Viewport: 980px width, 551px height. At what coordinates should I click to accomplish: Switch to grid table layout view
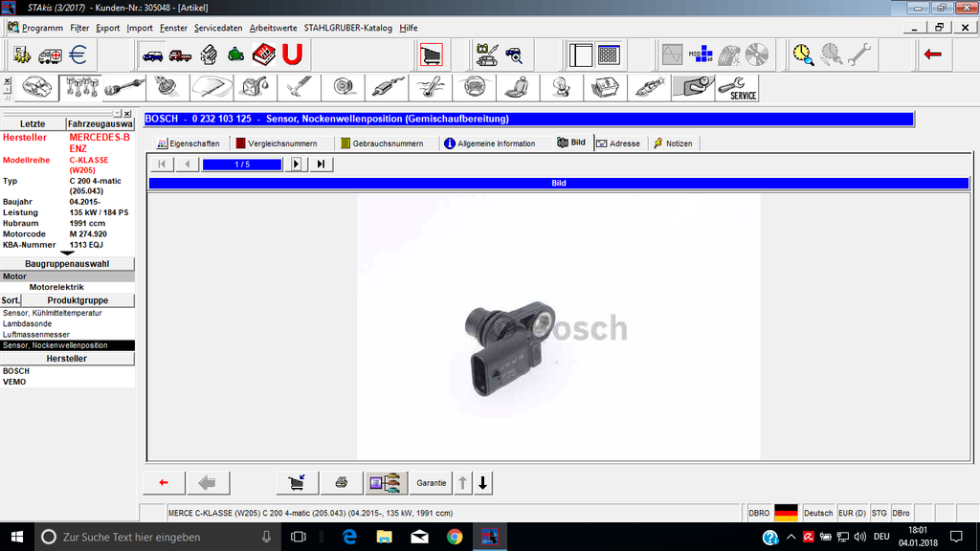pyautogui.click(x=608, y=55)
